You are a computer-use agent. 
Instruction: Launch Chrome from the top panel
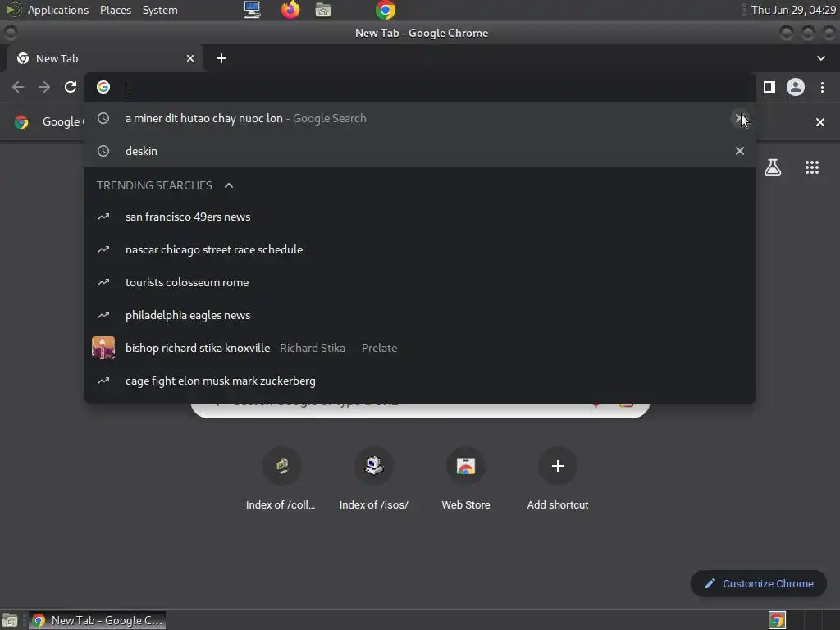point(386,10)
